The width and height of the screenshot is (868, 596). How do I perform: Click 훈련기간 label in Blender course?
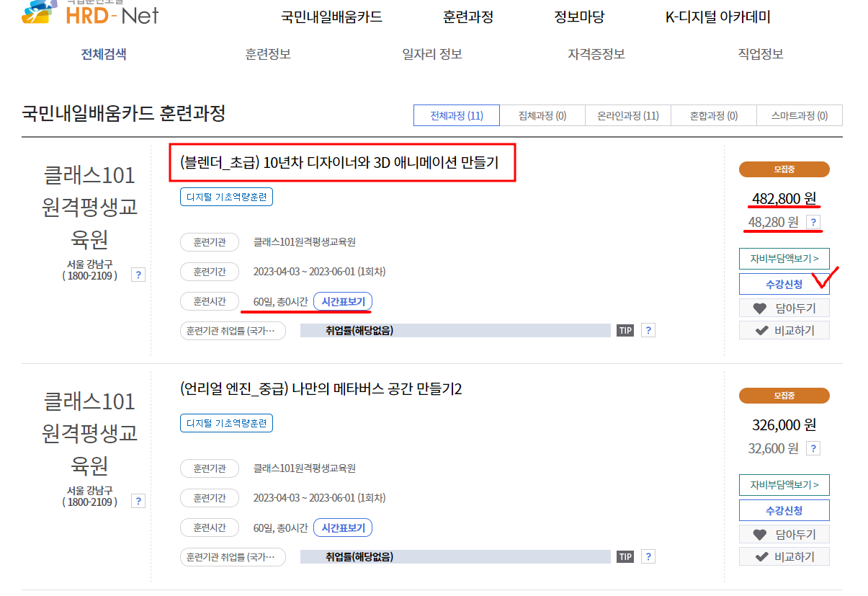tap(210, 272)
